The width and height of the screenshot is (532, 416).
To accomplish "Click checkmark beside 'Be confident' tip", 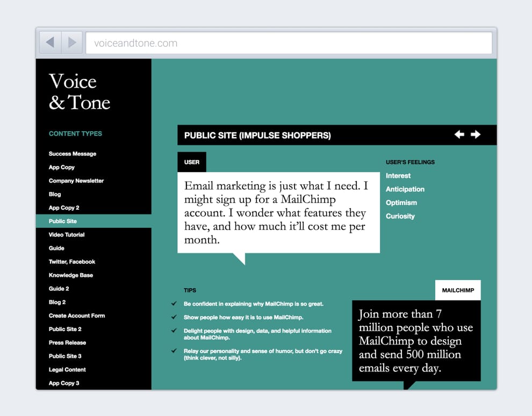I will [174, 303].
